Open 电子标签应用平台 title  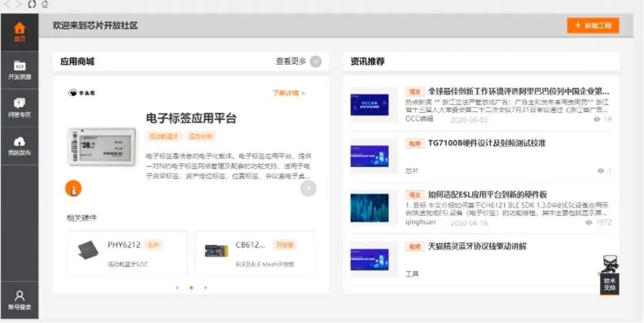tap(191, 119)
